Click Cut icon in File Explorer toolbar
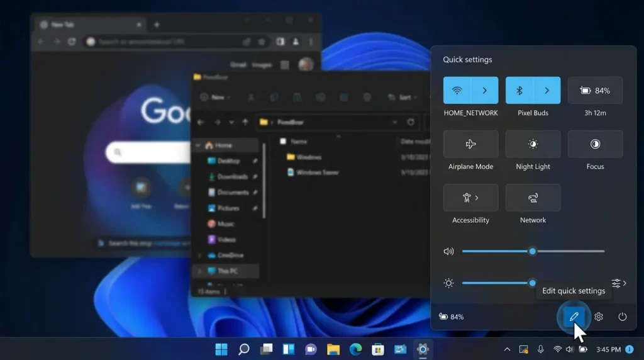The height and width of the screenshot is (360, 644). click(x=251, y=98)
